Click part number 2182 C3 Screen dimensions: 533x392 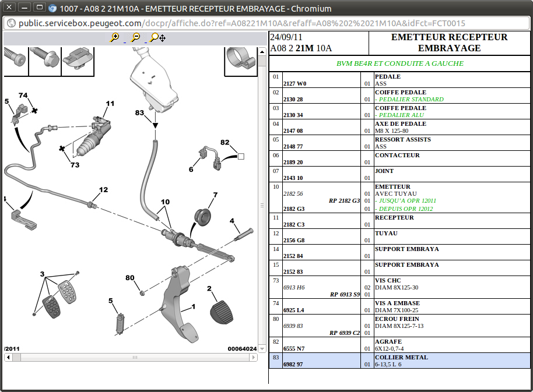[294, 224]
